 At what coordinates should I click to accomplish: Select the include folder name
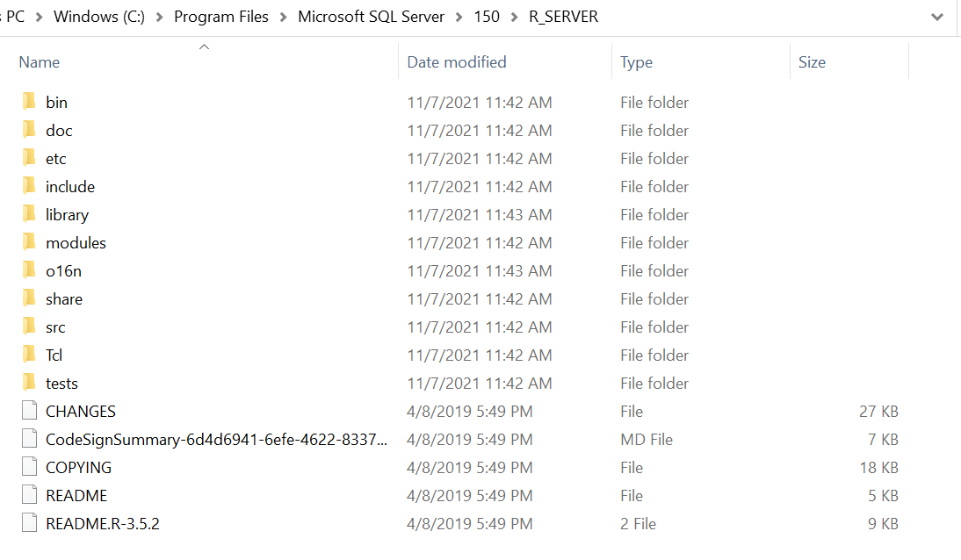pyautogui.click(x=70, y=187)
